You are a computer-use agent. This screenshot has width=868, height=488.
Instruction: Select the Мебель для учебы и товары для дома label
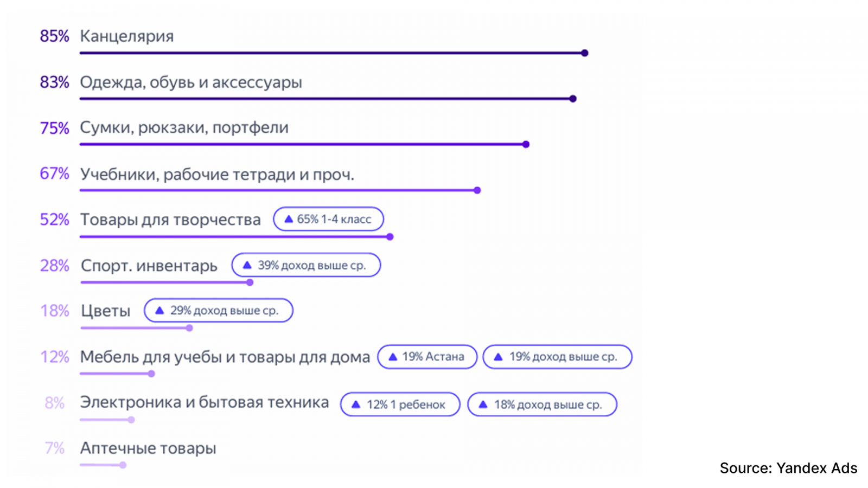point(225,357)
